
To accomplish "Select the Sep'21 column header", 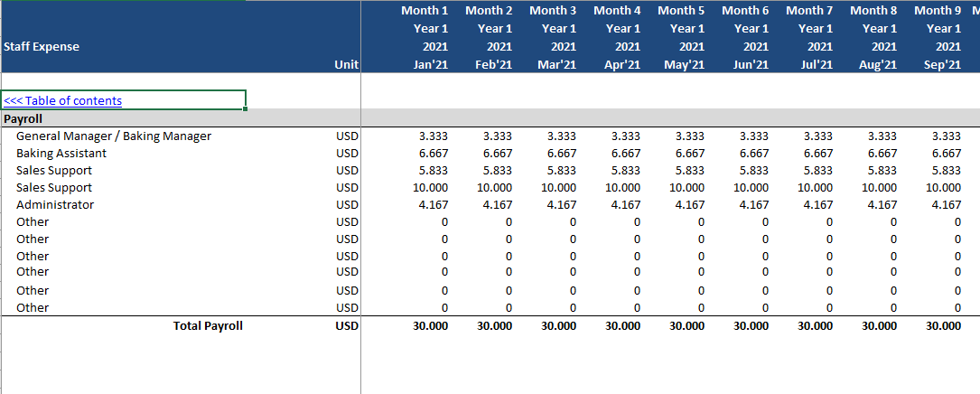I will [x=943, y=64].
